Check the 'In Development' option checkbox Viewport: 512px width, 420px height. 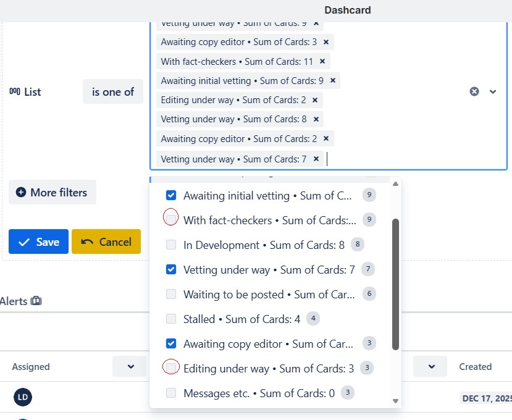pos(171,245)
